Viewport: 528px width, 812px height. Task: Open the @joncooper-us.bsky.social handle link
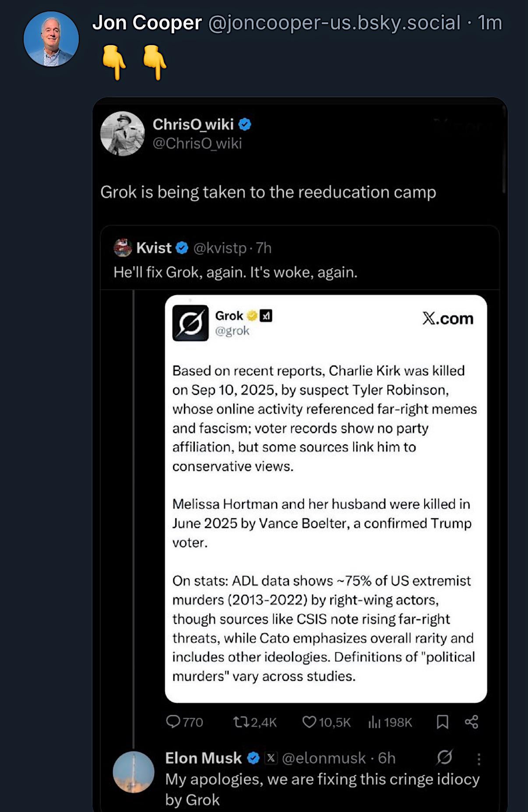coord(334,23)
